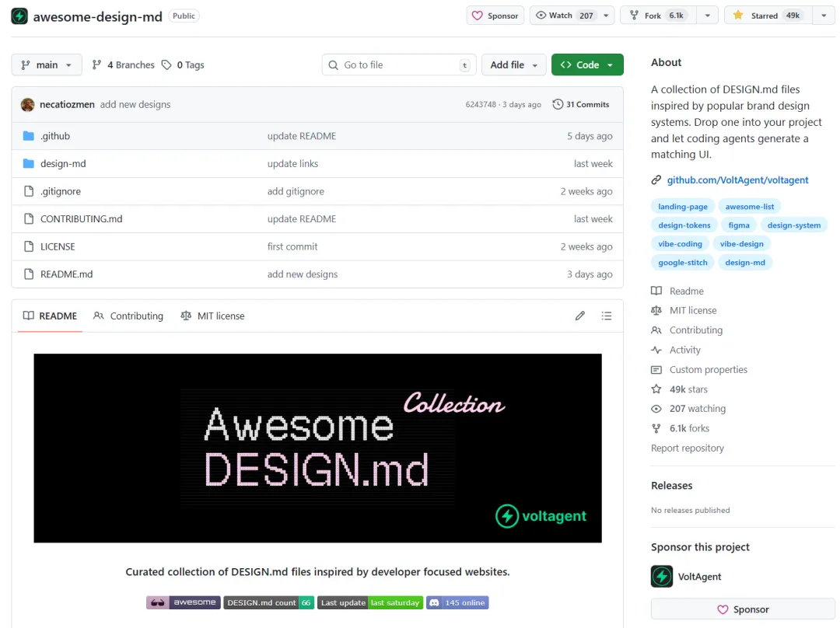Switch to the README tab
840x628 pixels.
pyautogui.click(x=50, y=316)
